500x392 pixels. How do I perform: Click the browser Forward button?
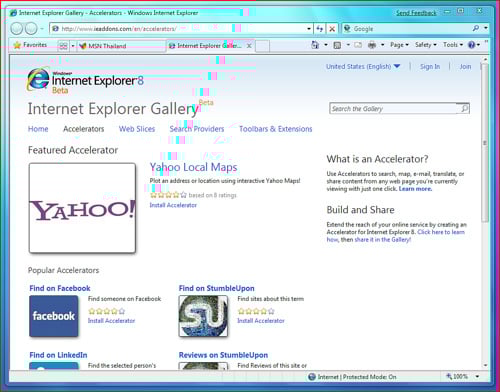(31, 29)
